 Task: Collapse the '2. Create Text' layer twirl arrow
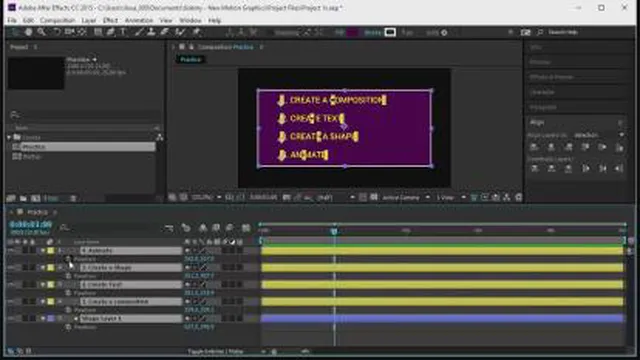(43, 284)
